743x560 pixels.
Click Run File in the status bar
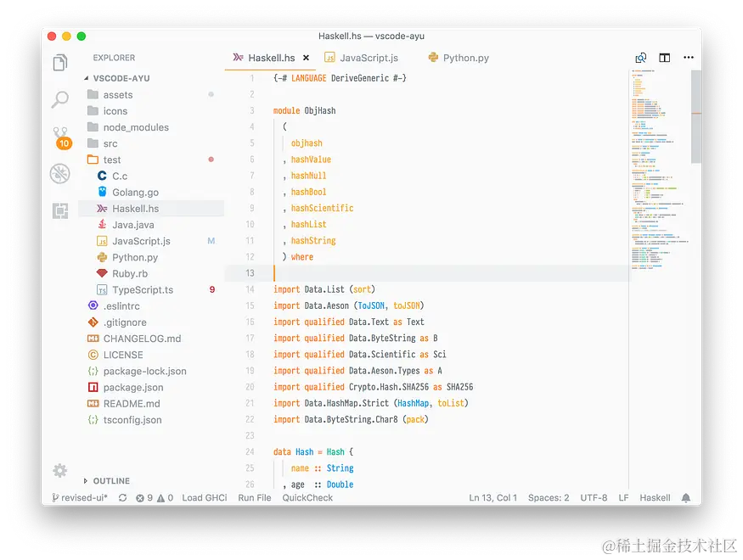pos(255,498)
